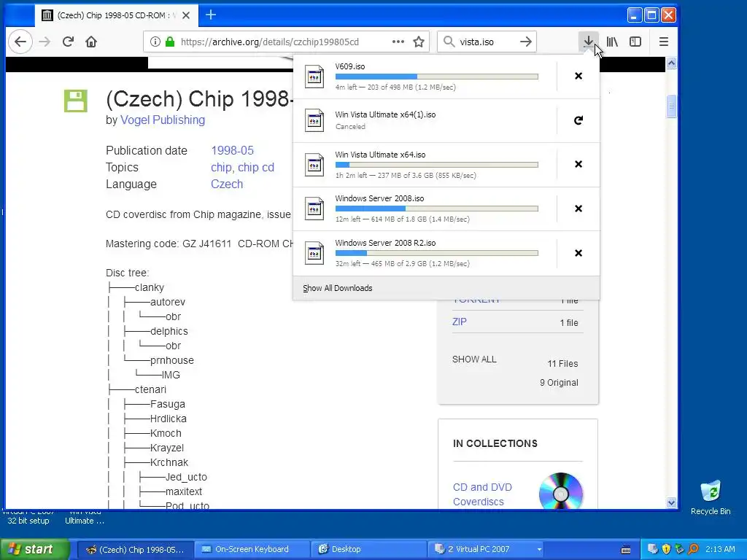The width and height of the screenshot is (747, 560).
Task: Click Windows Server 2008.iso file icon
Action: point(314,209)
